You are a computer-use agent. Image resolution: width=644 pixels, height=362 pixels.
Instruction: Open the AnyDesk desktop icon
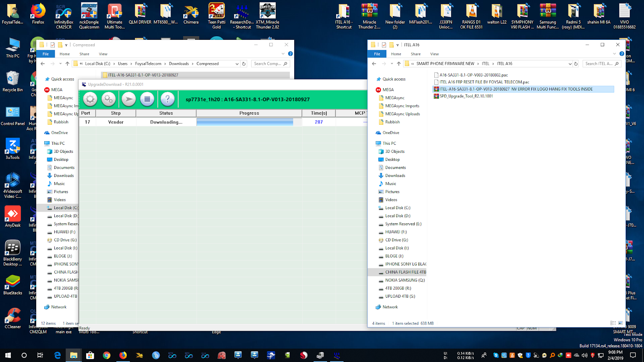(x=12, y=217)
